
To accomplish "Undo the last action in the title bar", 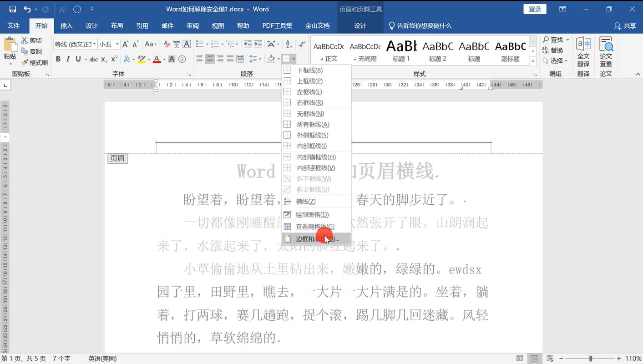I will pyautogui.click(x=27, y=9).
